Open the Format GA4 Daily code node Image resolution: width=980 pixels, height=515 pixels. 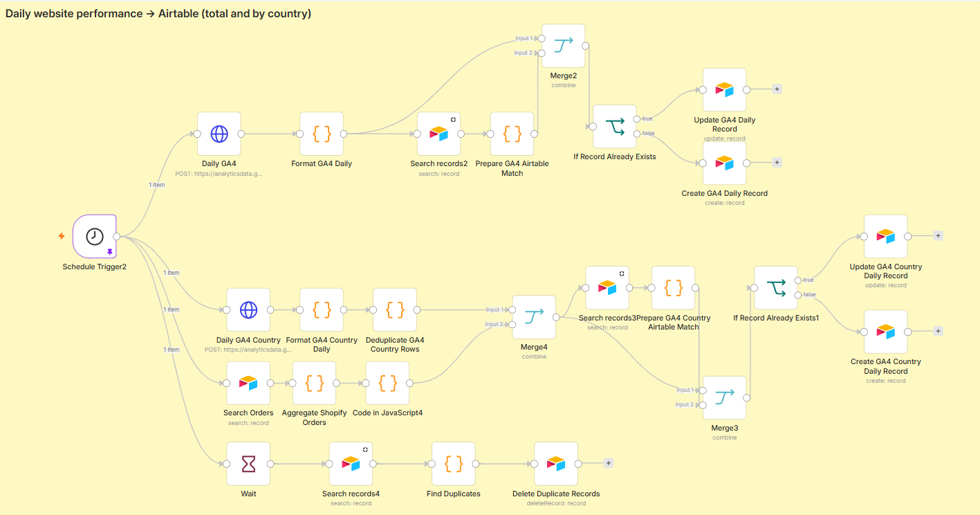[x=322, y=134]
